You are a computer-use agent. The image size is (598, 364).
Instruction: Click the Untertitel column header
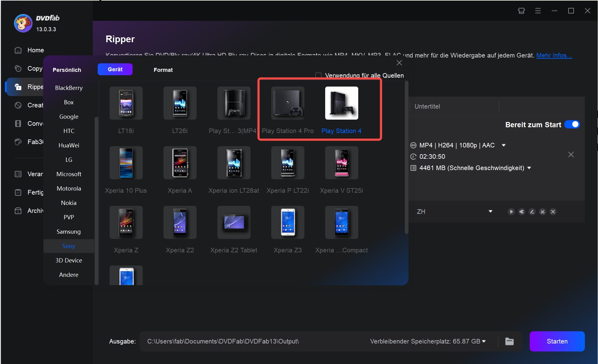[427, 106]
